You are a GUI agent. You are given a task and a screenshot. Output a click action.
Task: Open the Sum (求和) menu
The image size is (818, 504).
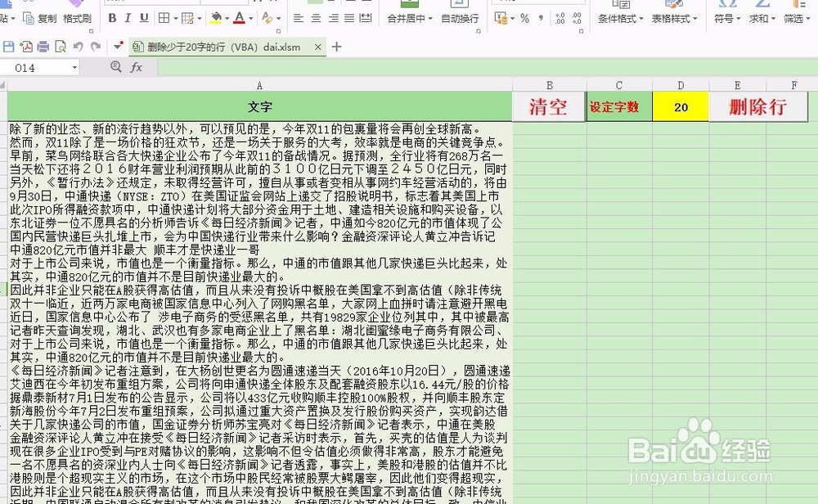coord(762,18)
